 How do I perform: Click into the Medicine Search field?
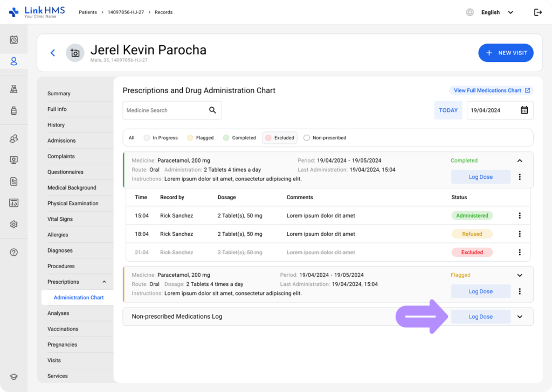coord(164,110)
